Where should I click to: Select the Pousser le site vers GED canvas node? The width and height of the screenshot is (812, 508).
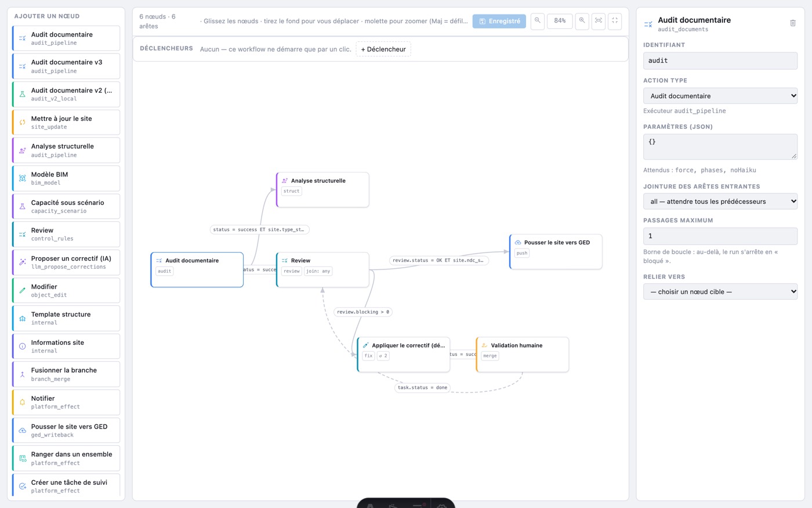(x=556, y=251)
